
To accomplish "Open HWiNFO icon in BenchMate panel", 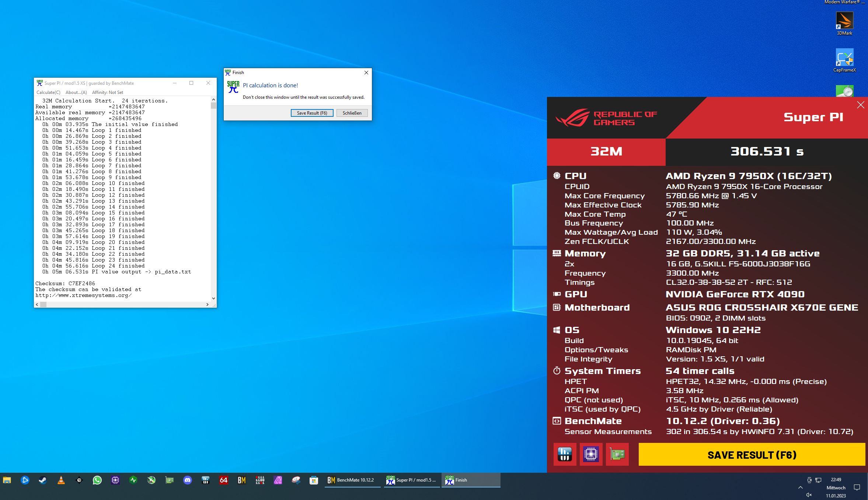I will (x=565, y=454).
